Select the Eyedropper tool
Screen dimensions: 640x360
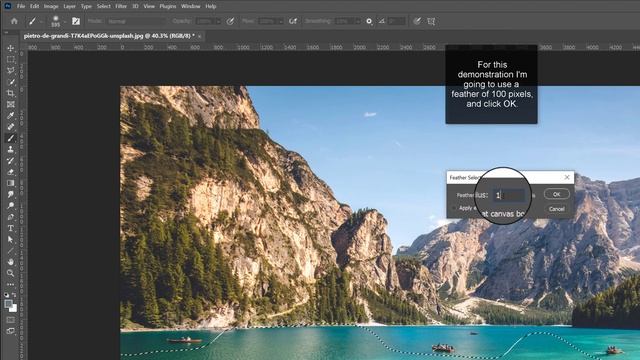11,116
